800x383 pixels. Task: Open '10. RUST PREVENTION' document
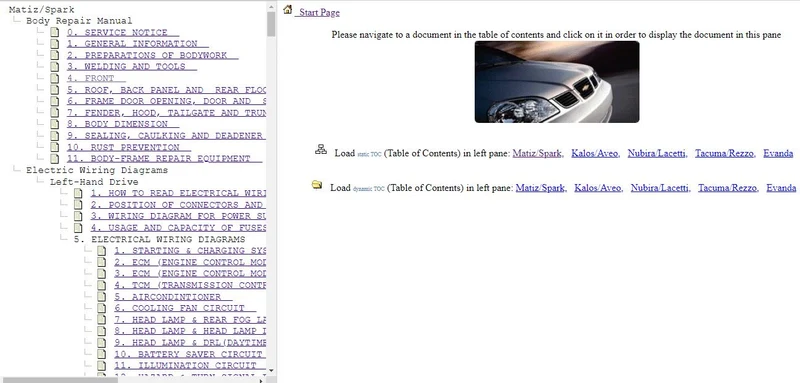129,147
